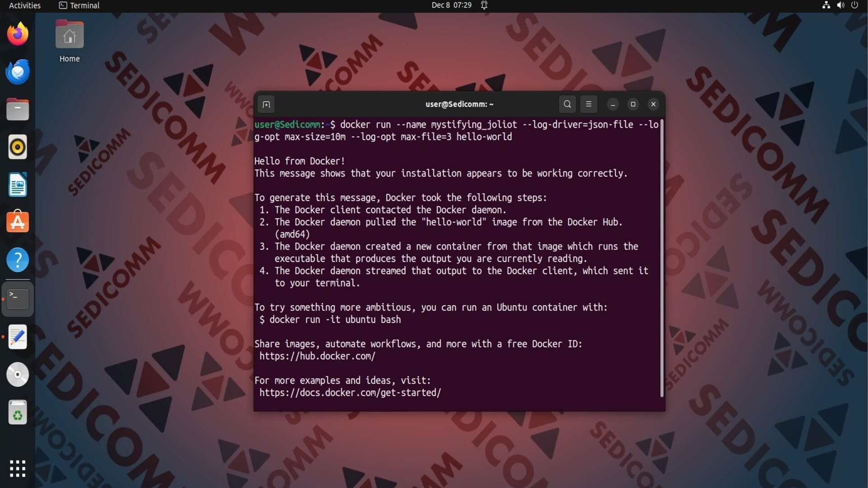Open the Files manager in the dock
The height and width of the screenshot is (488, 868).
[x=18, y=110]
